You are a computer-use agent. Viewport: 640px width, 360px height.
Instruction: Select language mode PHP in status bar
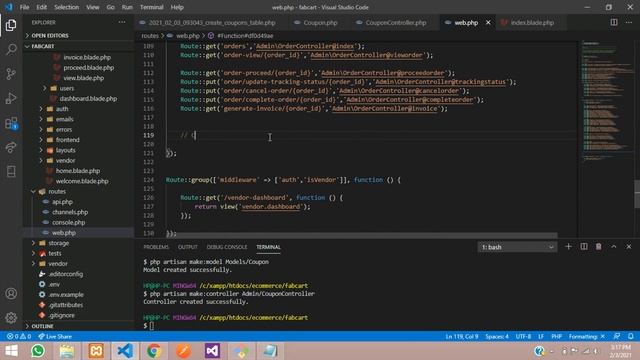[556, 336]
